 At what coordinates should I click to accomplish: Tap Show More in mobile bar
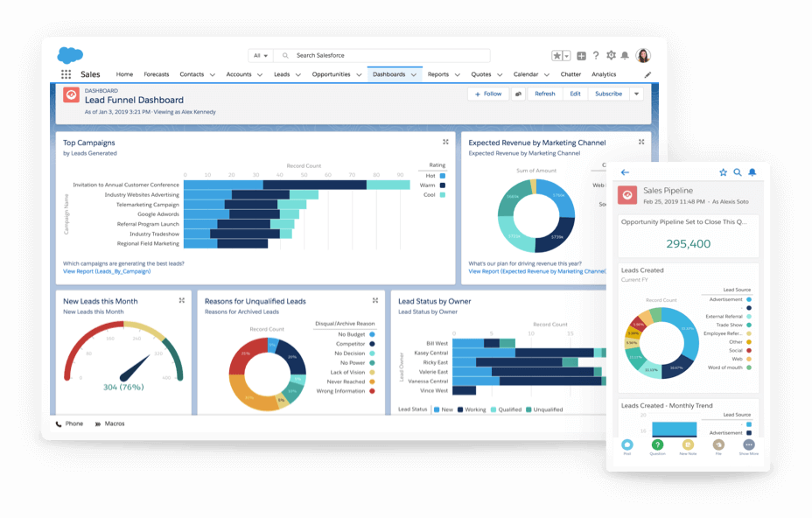tap(749, 446)
